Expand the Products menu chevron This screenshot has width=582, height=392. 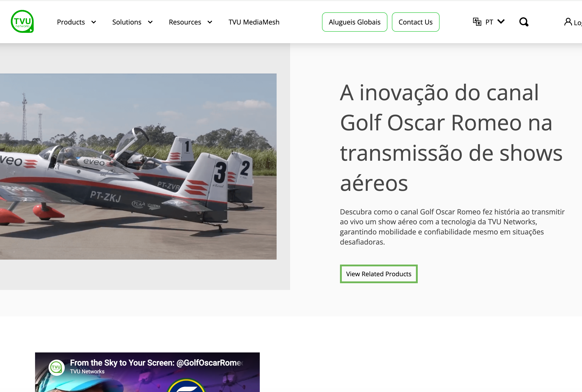tap(94, 22)
